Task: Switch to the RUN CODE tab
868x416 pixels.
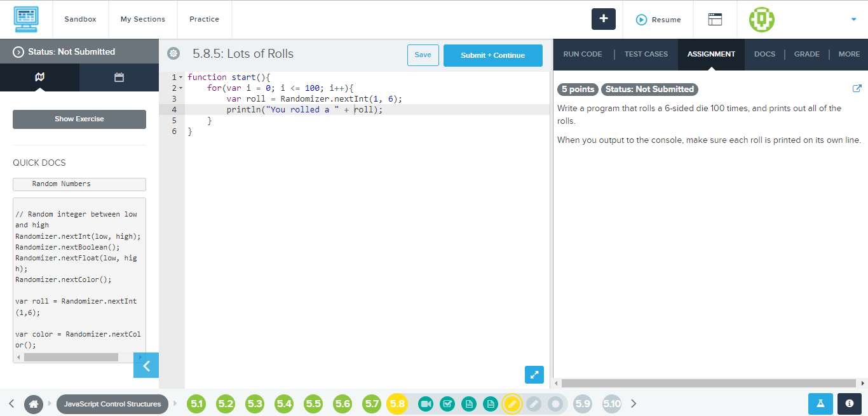Action: [583, 55]
